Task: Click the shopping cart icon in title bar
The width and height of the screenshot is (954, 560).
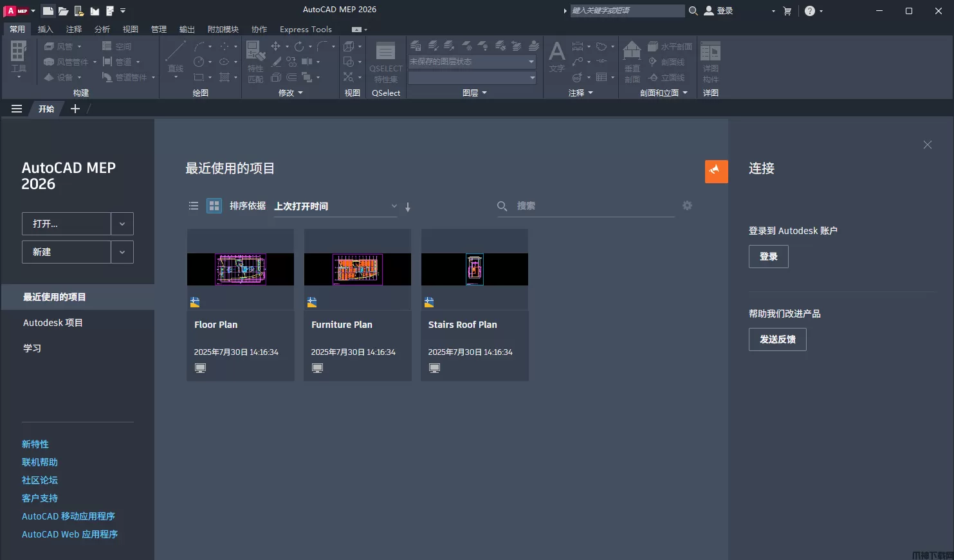Action: [787, 11]
